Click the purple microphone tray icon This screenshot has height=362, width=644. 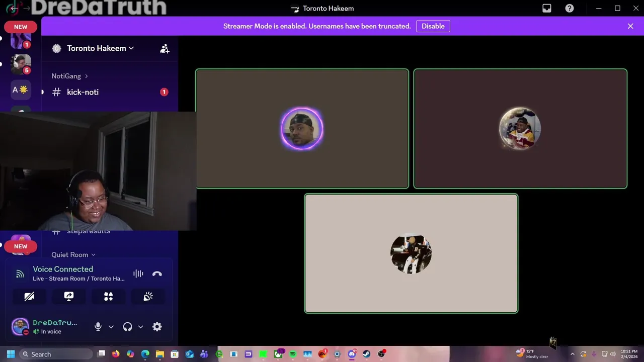594,354
